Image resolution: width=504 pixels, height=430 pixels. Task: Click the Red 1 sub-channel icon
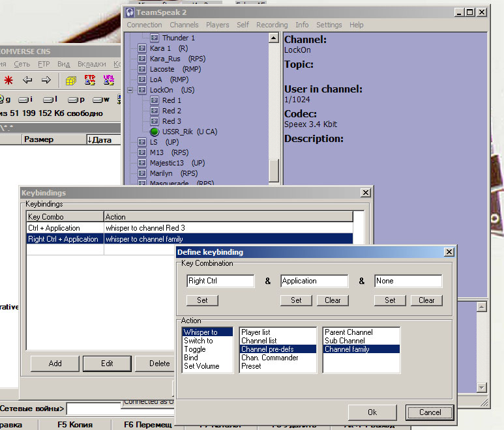[x=155, y=100]
